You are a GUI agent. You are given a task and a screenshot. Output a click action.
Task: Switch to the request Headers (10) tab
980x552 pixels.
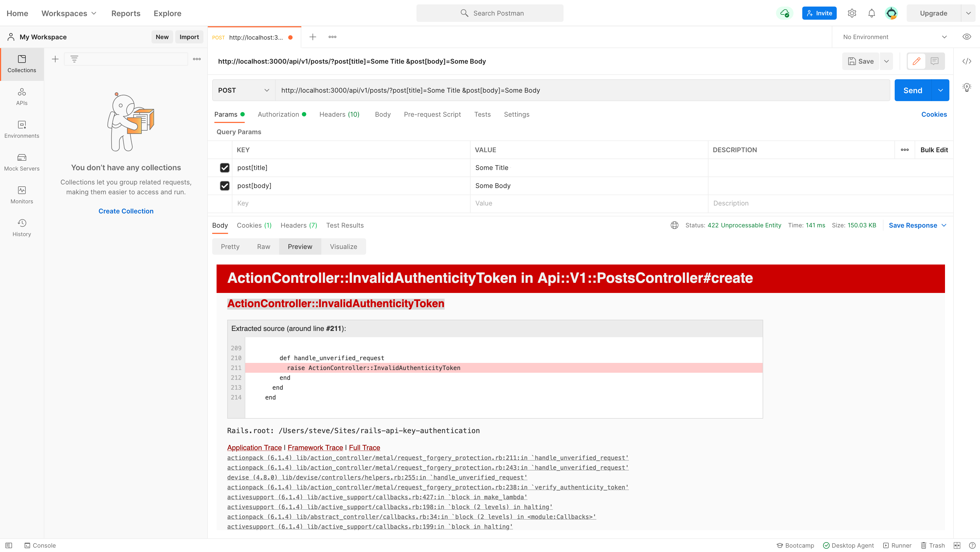click(339, 114)
